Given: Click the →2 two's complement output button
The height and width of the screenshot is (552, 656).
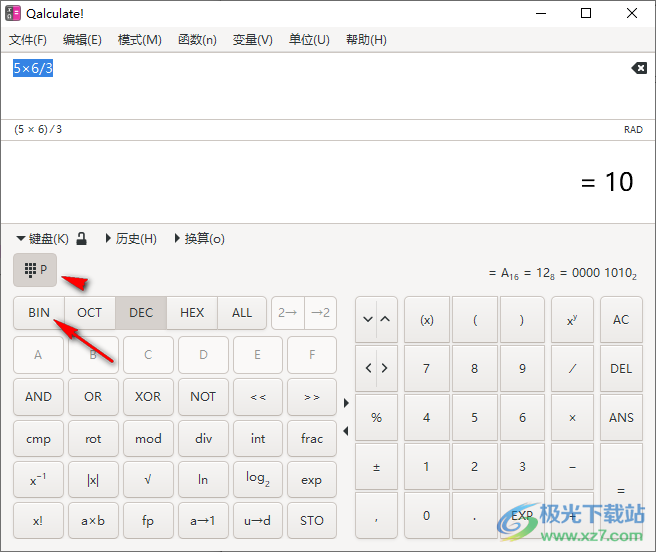Looking at the screenshot, I should pos(320,313).
